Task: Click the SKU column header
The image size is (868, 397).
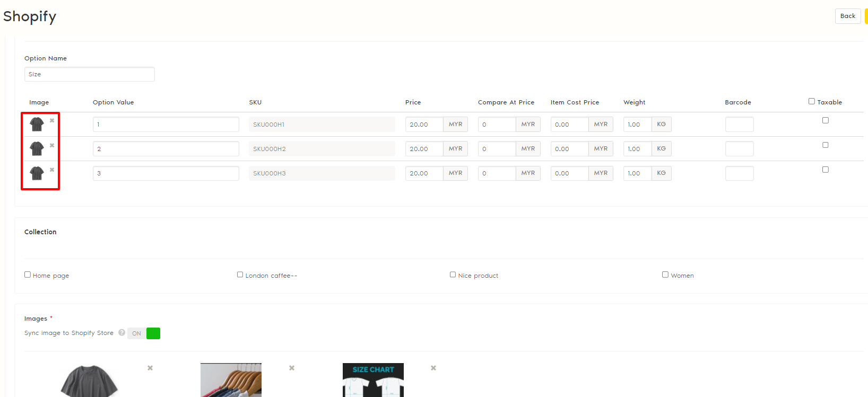Action: point(255,102)
